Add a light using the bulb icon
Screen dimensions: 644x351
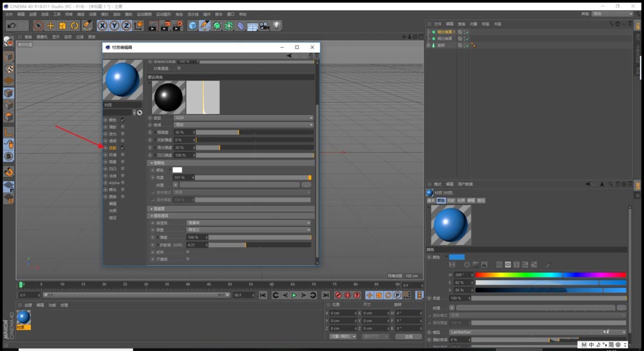click(x=277, y=26)
